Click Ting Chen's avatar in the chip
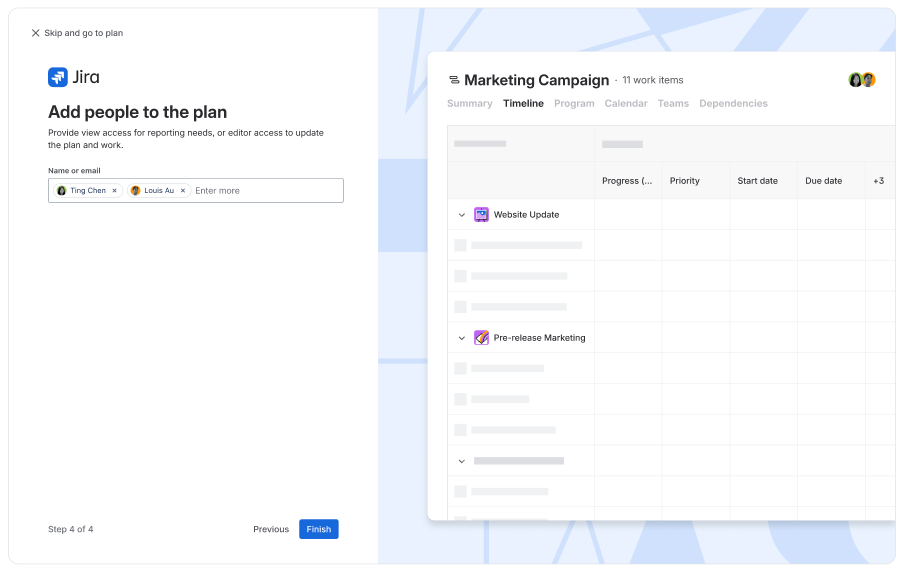Image resolution: width=910 pixels, height=575 pixels. [x=62, y=190]
